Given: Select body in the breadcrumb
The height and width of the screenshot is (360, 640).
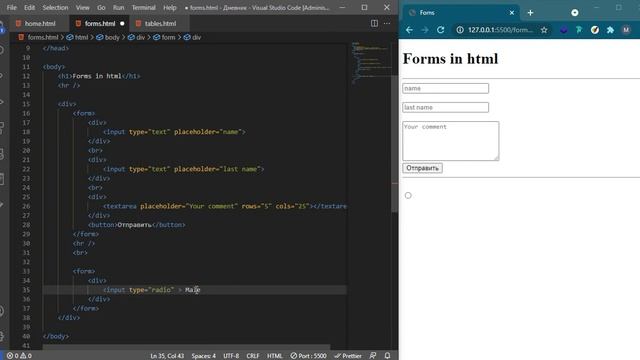Looking at the screenshot, I should pos(112,37).
